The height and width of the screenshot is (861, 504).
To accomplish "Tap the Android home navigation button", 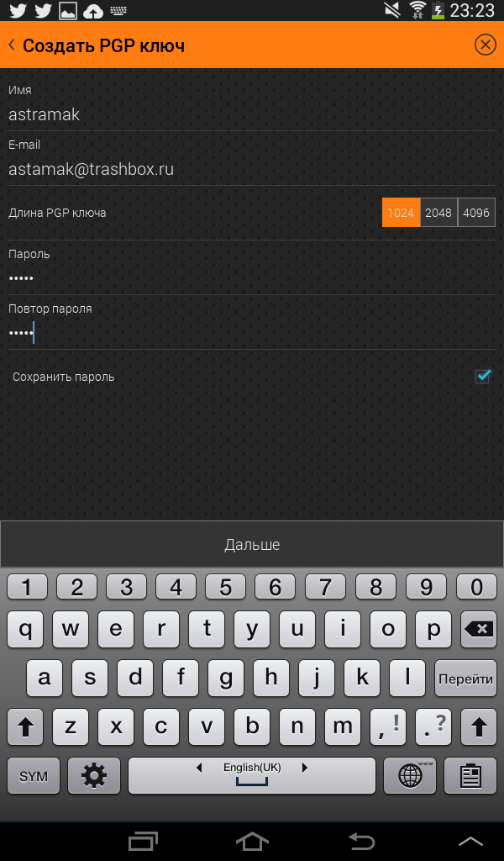I will tap(252, 841).
